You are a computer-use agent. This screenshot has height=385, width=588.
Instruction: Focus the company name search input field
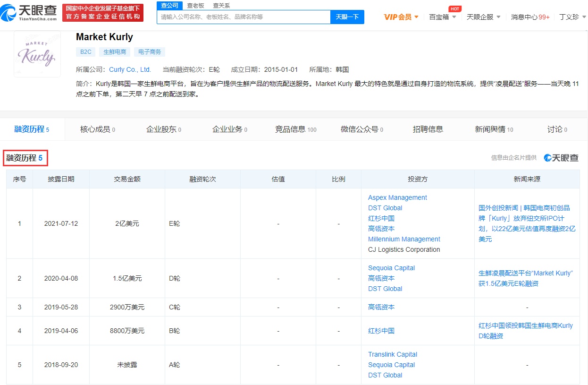[x=244, y=17]
